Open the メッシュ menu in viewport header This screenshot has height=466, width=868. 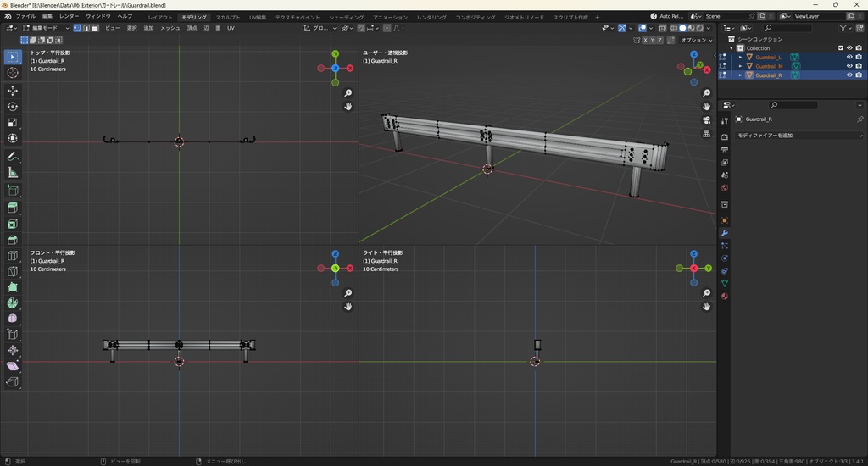point(170,28)
